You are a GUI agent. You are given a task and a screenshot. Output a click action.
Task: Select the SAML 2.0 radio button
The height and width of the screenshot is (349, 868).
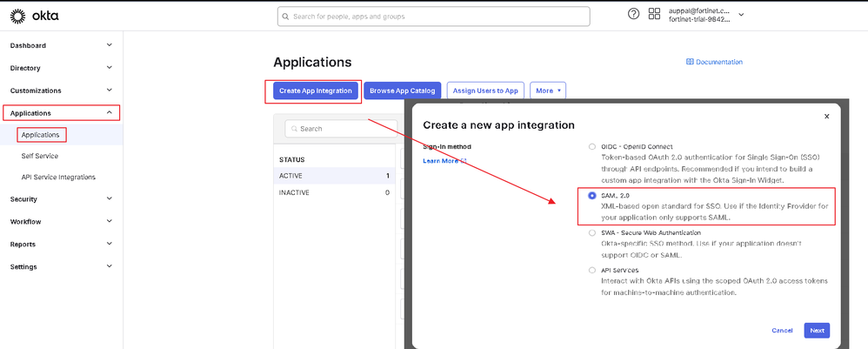point(592,196)
